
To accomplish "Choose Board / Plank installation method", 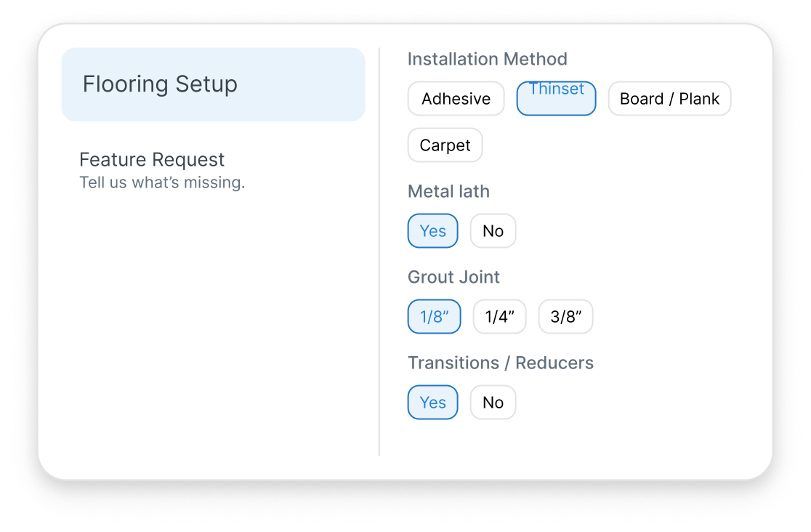I will [x=669, y=98].
